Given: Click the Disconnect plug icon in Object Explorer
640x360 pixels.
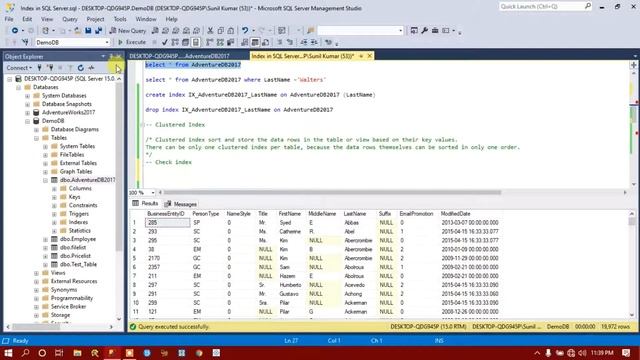Looking at the screenshot, I should (x=50, y=68).
